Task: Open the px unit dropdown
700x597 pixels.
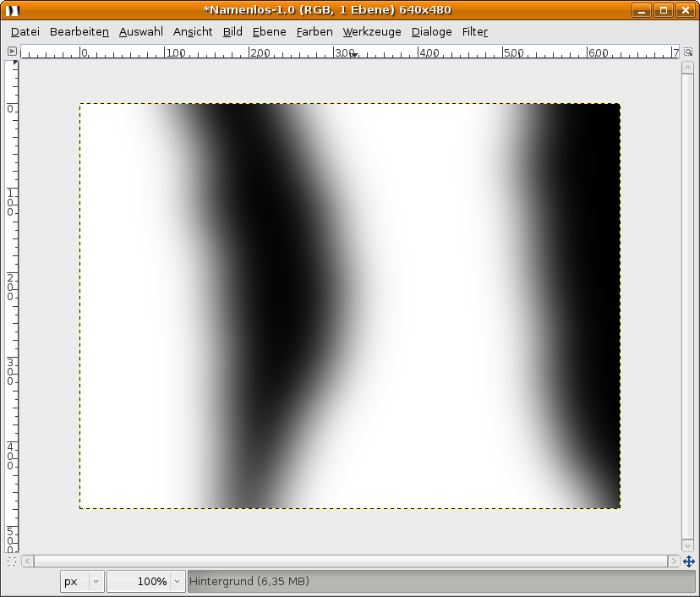Action: pyautogui.click(x=82, y=582)
